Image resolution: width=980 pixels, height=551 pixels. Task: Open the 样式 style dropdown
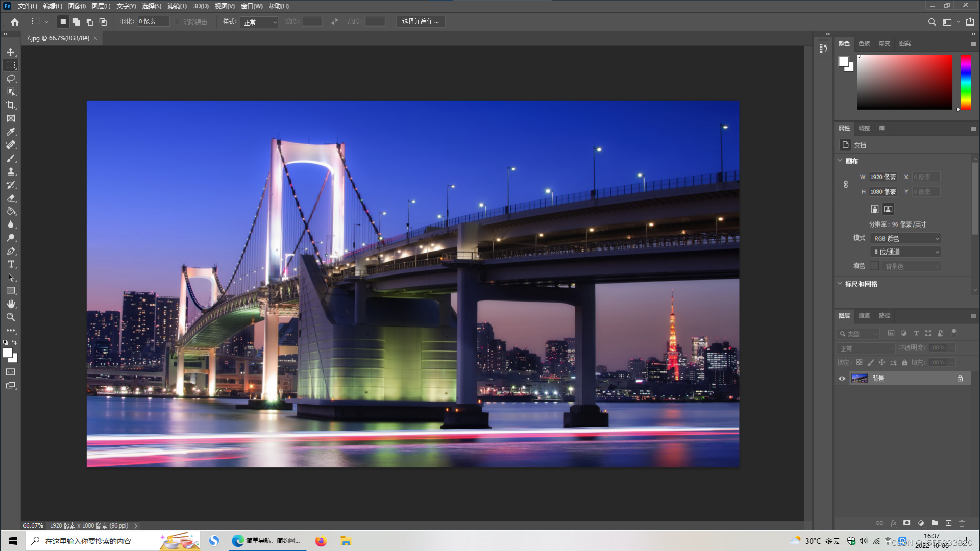[259, 22]
